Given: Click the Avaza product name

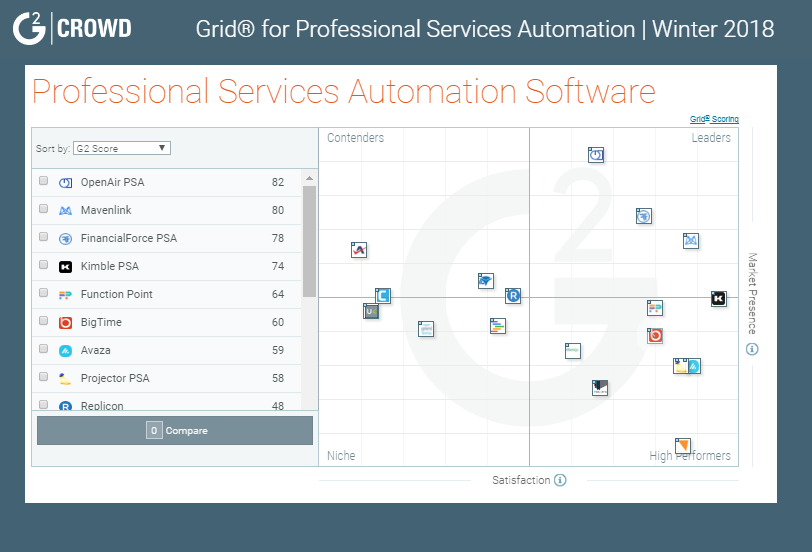Looking at the screenshot, I should [x=95, y=350].
